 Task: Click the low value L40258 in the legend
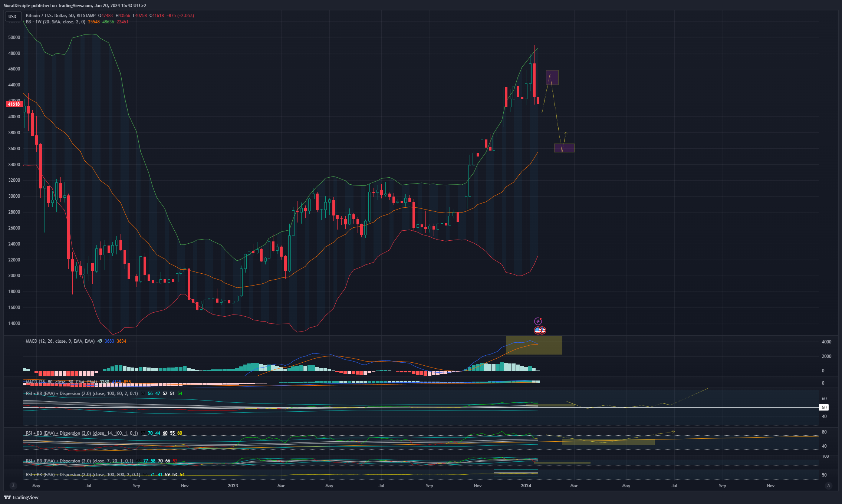point(140,16)
